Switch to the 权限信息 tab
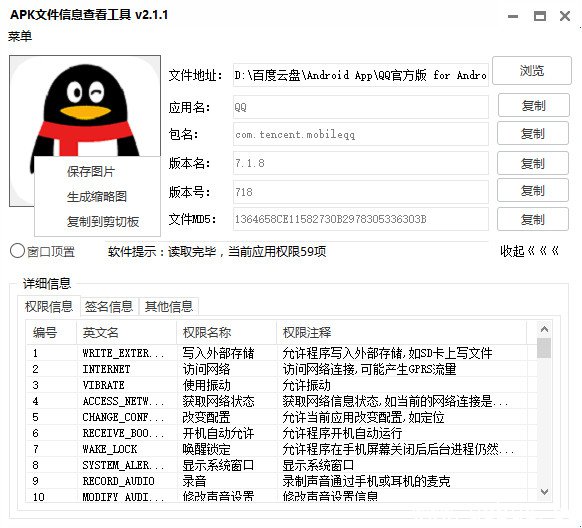 point(49,306)
